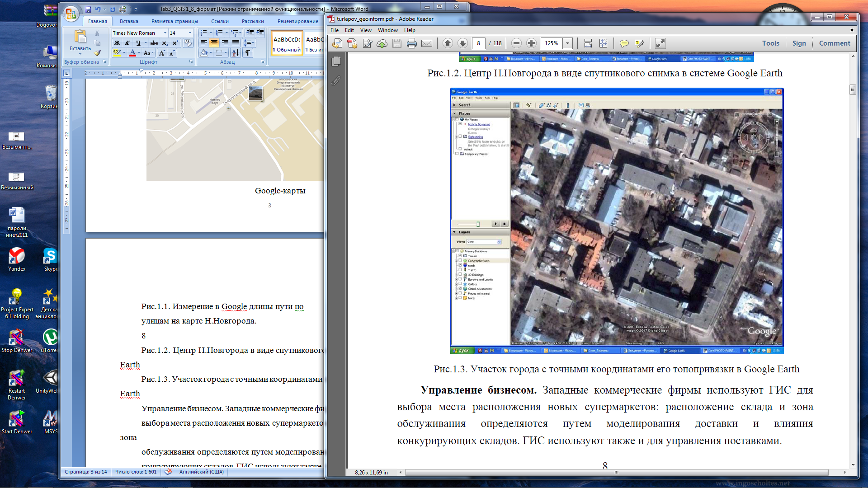Apply the yellow text highlight color

pos(117,53)
